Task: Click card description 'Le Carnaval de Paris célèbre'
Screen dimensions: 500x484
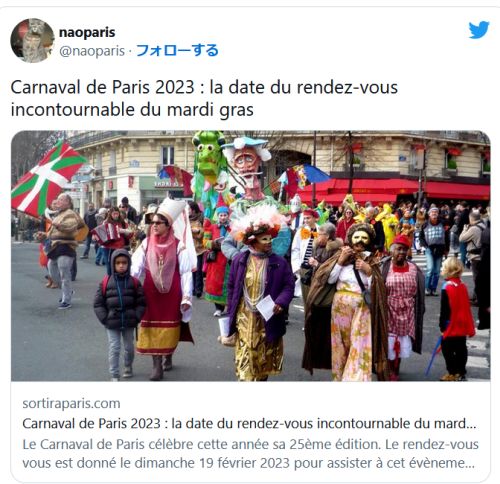Action: [x=250, y=444]
